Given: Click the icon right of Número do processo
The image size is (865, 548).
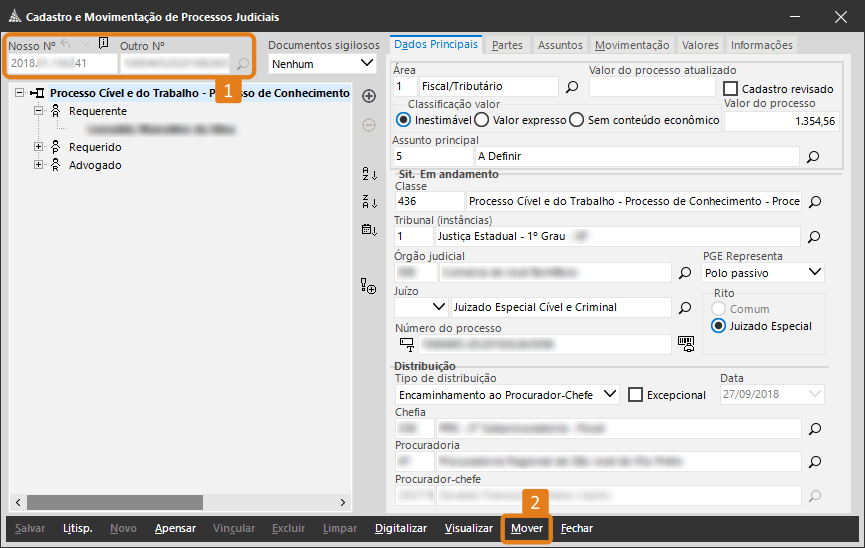Looking at the screenshot, I should click(685, 344).
